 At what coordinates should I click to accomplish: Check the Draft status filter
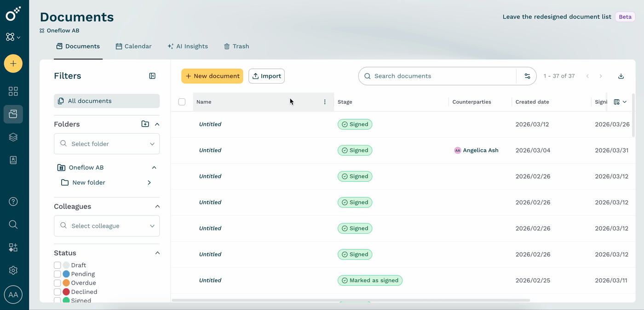(57, 265)
